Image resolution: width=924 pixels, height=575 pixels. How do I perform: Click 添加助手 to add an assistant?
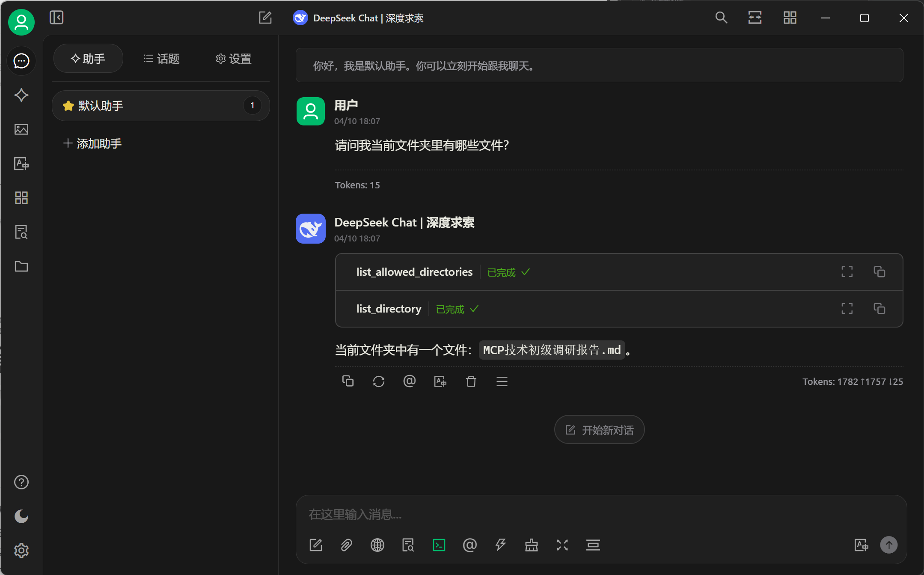[x=92, y=143]
